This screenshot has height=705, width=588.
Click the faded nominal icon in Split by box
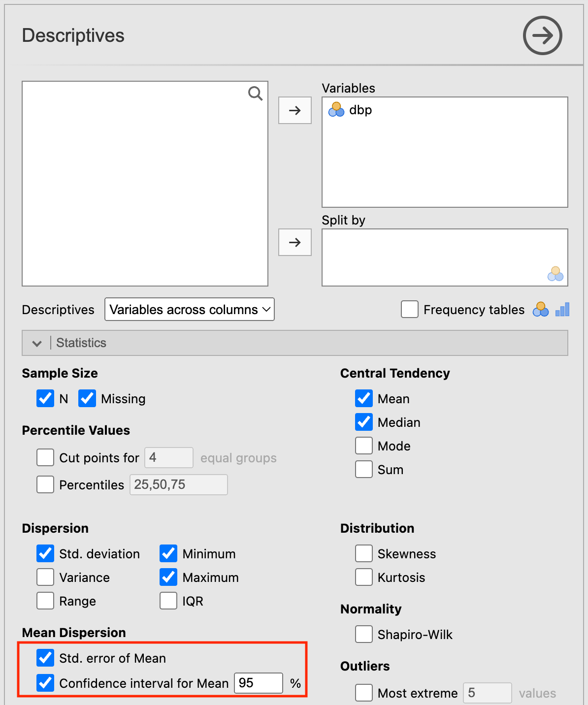click(555, 274)
